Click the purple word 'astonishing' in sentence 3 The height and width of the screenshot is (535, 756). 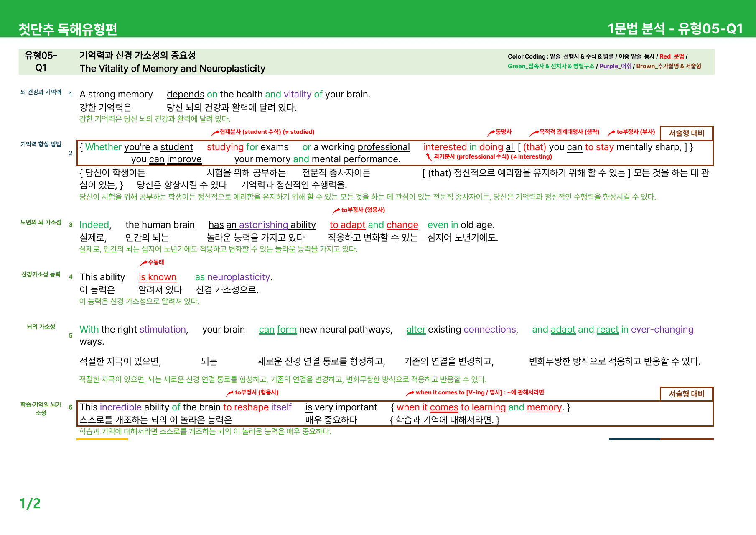tap(263, 225)
